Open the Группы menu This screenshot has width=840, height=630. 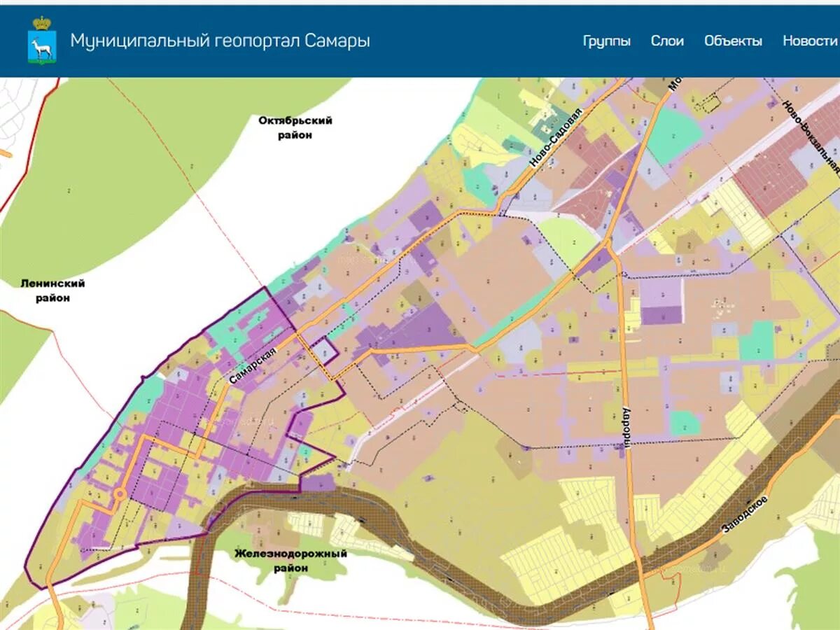tap(606, 41)
